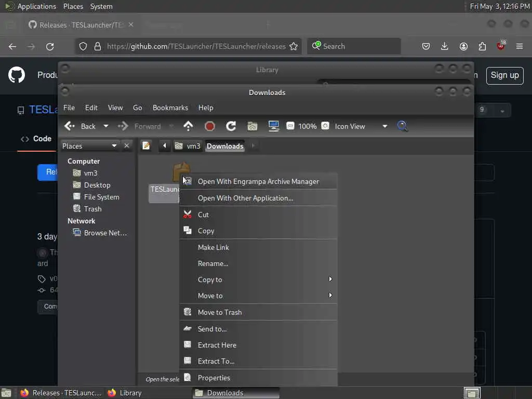Expand the Copy to submenu
Viewport: 532px width, 399px height.
[x=259, y=280]
